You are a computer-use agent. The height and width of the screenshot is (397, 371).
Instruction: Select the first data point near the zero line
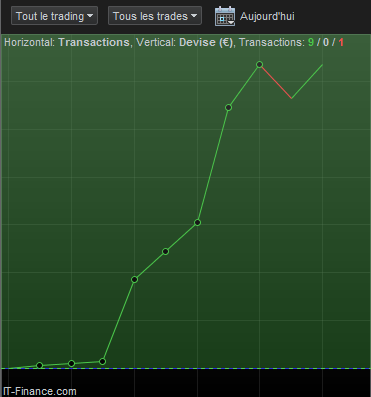tap(39, 365)
